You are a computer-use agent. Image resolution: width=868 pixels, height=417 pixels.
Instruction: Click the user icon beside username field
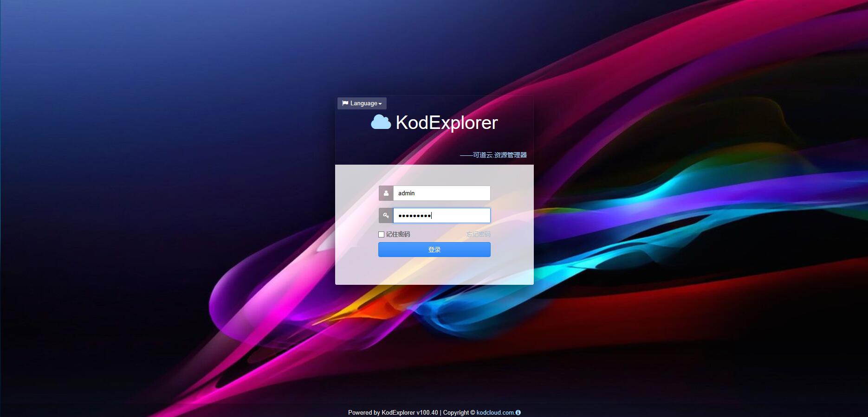pos(386,193)
